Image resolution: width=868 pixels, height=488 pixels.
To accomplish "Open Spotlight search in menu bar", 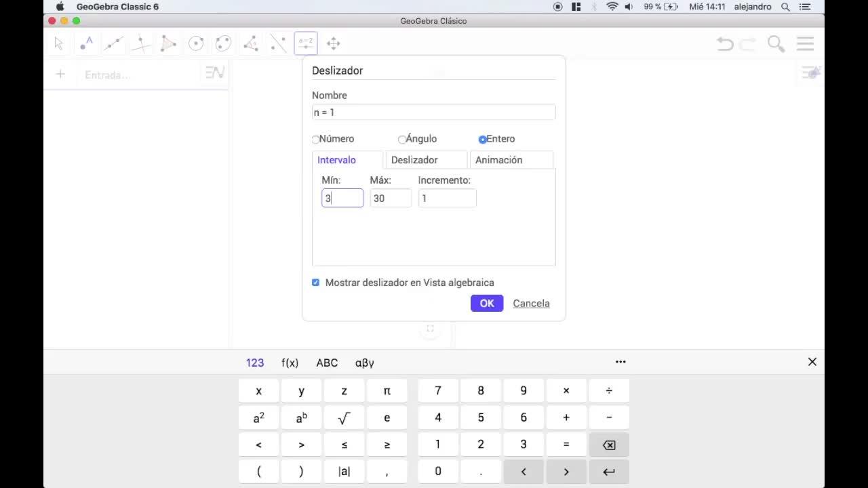I will click(785, 7).
